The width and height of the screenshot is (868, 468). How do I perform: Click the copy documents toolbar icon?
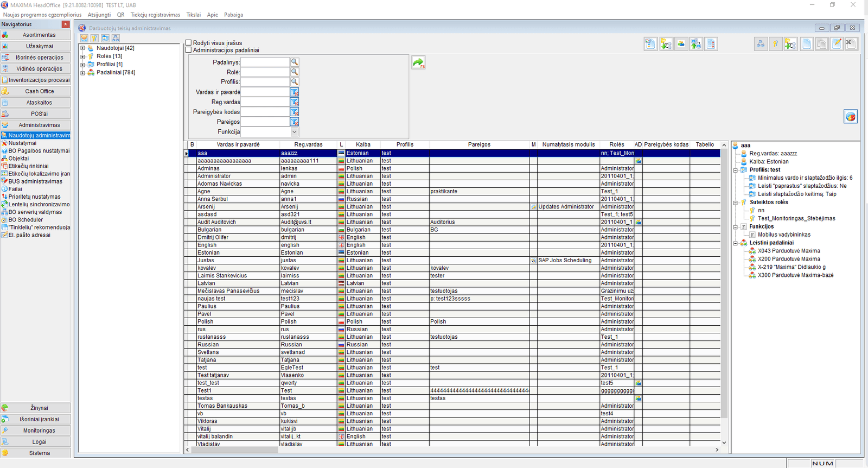(x=821, y=44)
